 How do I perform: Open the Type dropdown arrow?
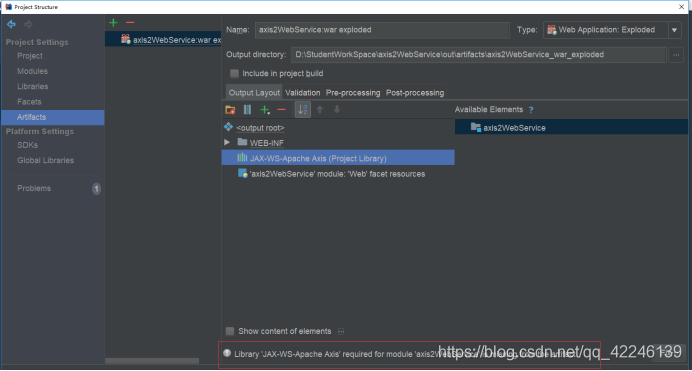[674, 30]
